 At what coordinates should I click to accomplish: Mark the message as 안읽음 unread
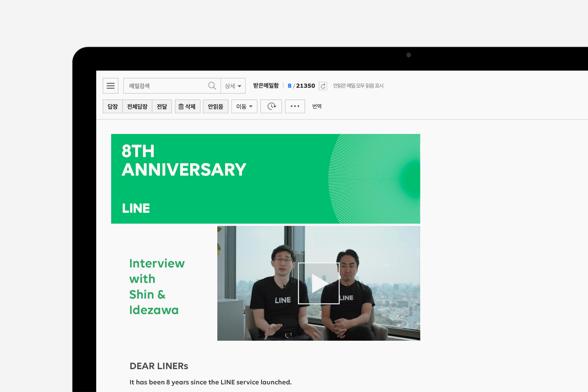(x=215, y=107)
